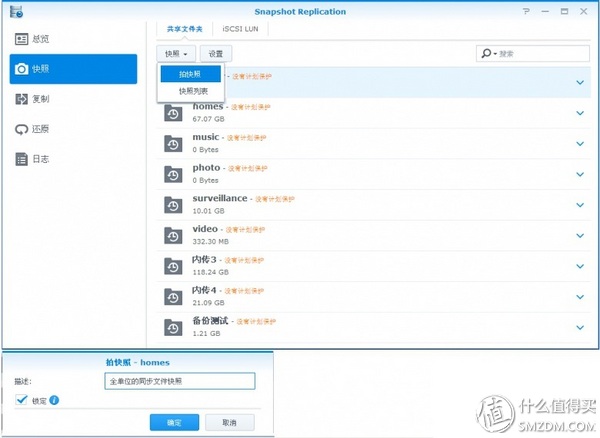Confirm with the 确定 button

tap(174, 422)
